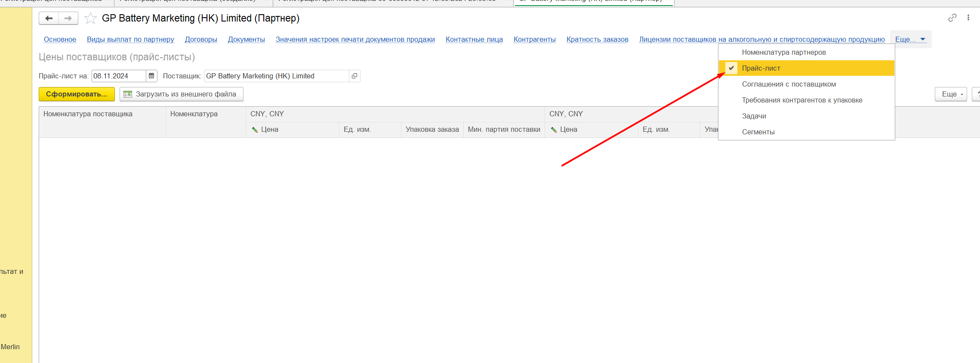Open the three-dot options menu
The height and width of the screenshot is (363, 980).
tap(968, 18)
